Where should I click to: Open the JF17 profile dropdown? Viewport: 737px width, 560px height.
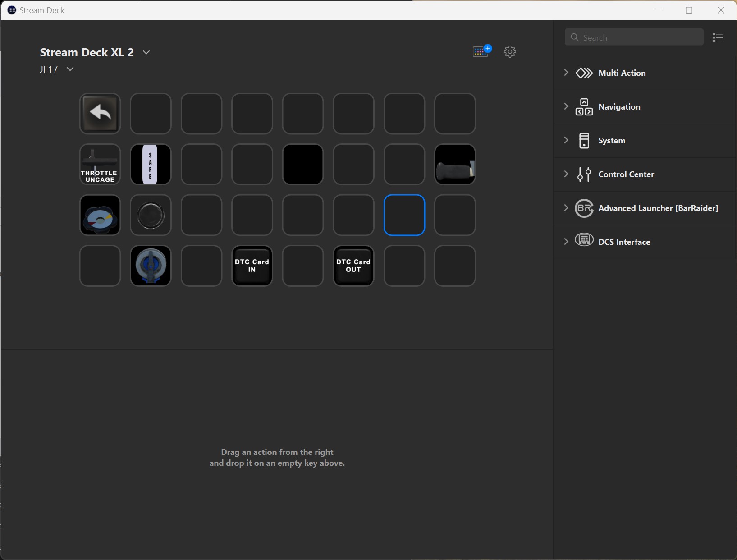click(70, 69)
